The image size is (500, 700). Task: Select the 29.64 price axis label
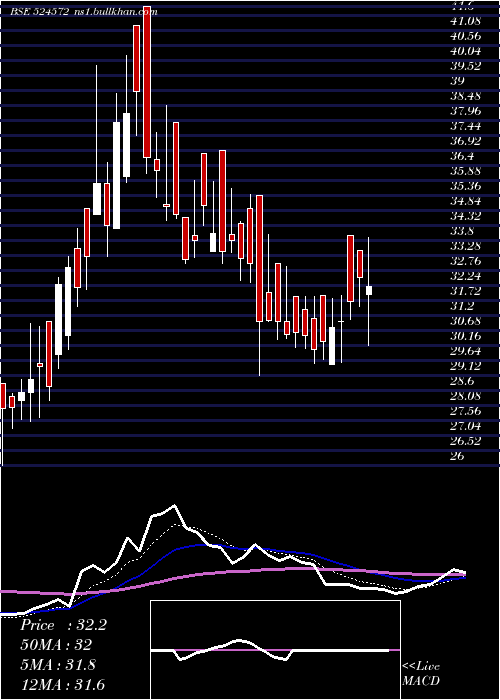tap(465, 351)
